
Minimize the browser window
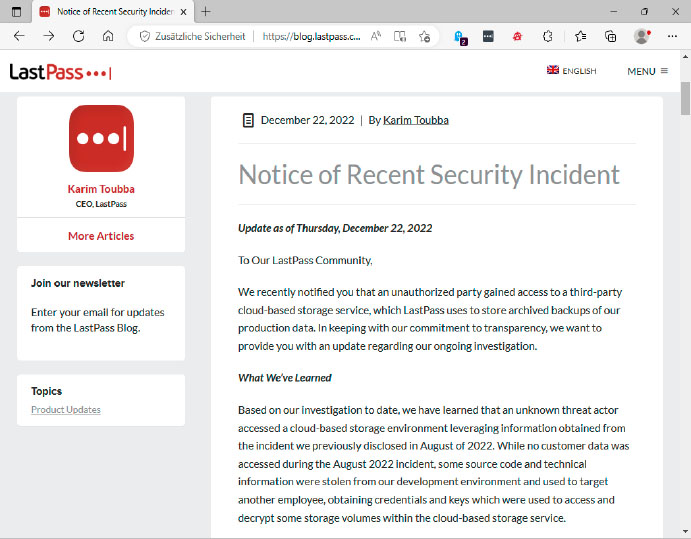[x=613, y=12]
